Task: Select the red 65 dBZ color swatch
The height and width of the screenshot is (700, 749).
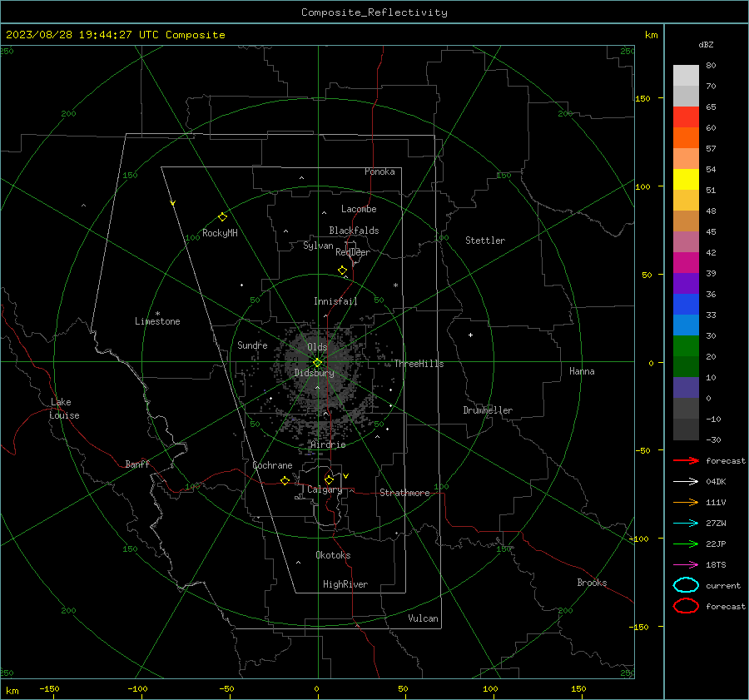Action: [x=686, y=117]
